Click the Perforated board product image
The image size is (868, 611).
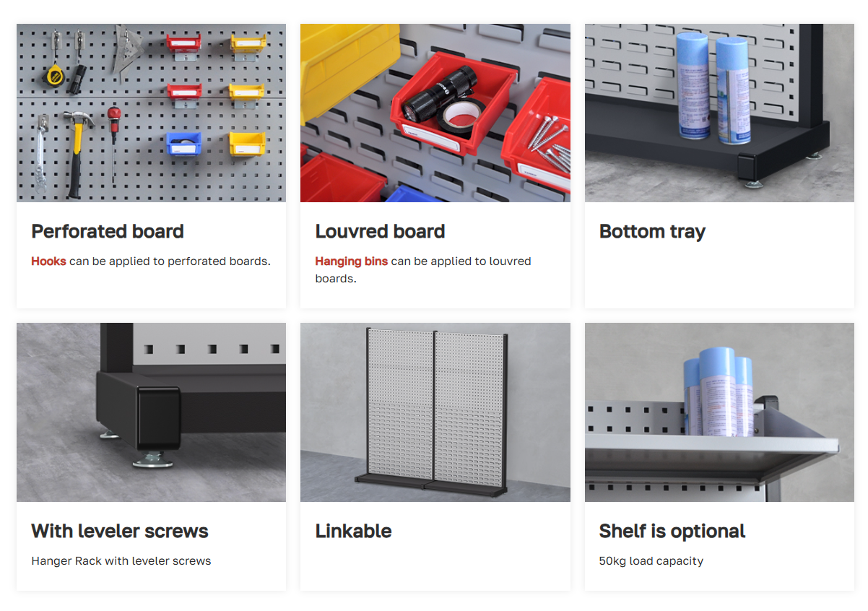click(151, 113)
